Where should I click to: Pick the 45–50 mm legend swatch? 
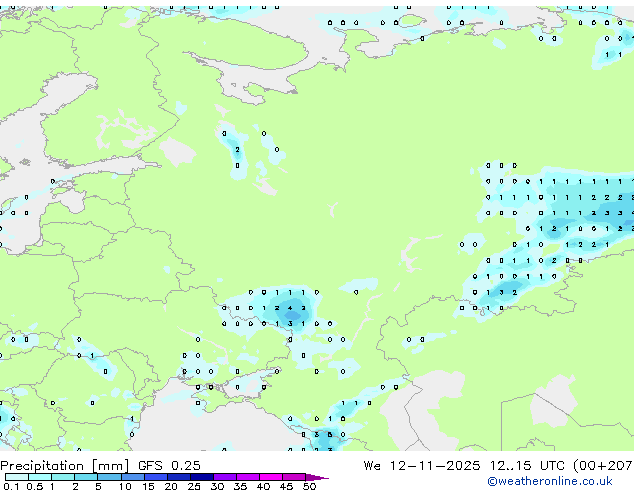pyautogui.click(x=294, y=477)
